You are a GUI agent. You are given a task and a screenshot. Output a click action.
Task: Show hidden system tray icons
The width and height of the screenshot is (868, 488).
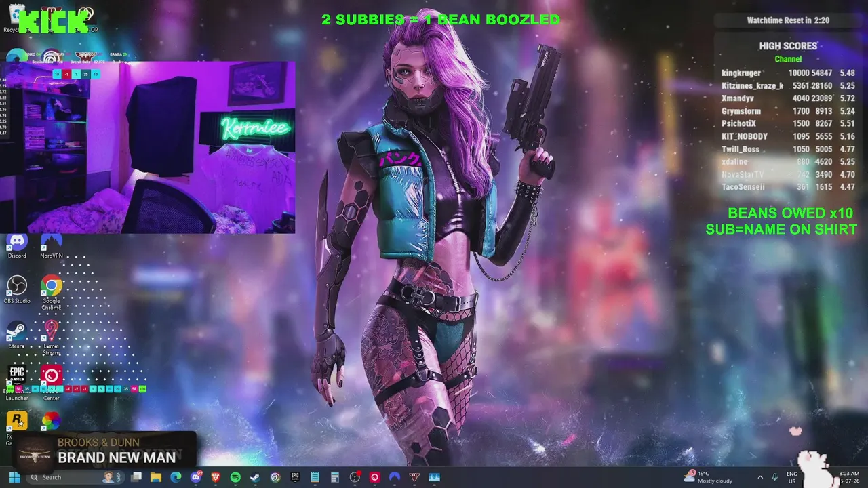point(759,477)
